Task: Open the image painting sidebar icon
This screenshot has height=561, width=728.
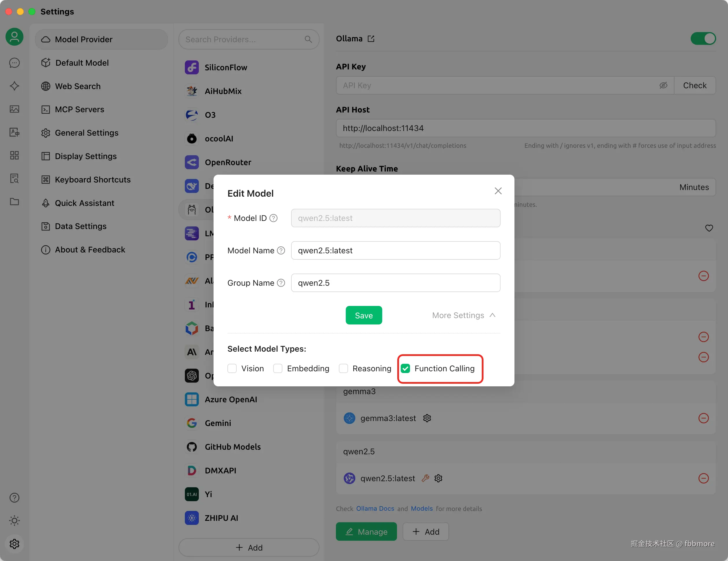Action: tap(14, 109)
